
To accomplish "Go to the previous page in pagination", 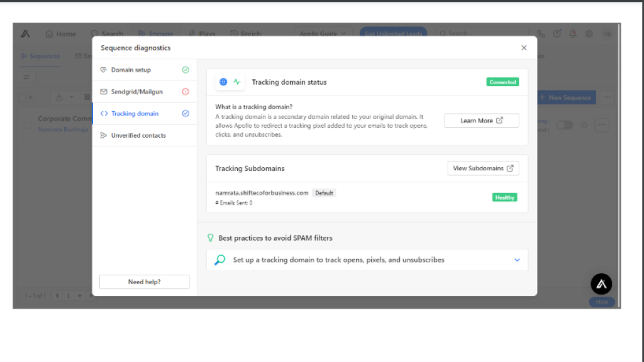I will point(57,295).
